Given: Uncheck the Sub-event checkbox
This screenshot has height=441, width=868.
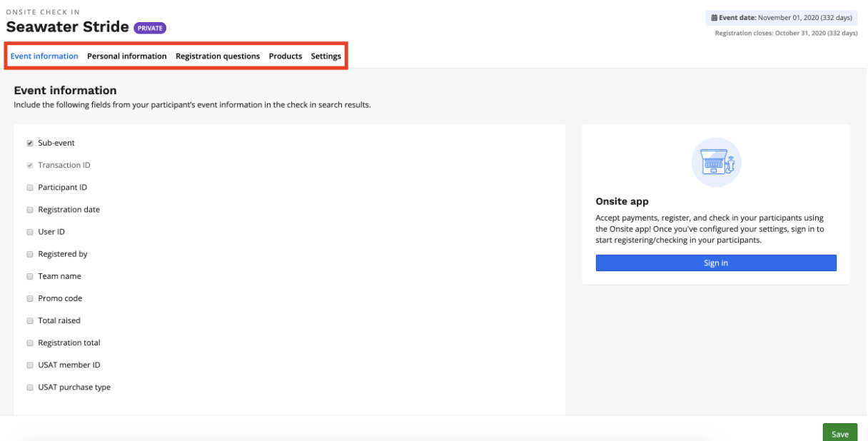Looking at the screenshot, I should click(x=30, y=143).
